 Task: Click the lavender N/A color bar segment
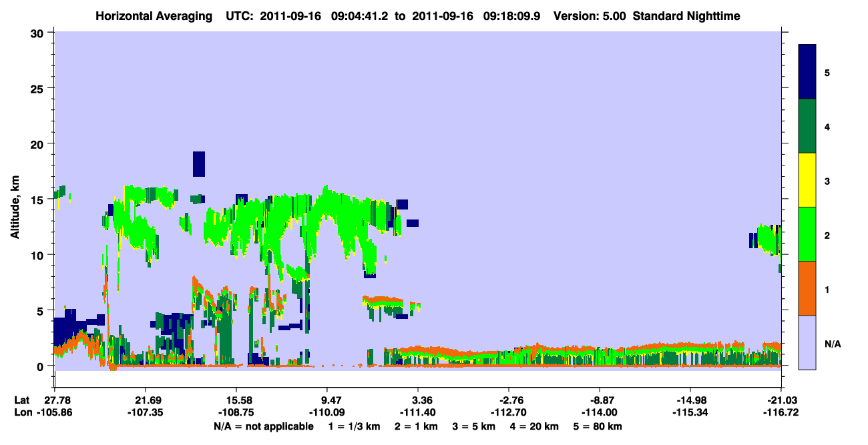[807, 342]
